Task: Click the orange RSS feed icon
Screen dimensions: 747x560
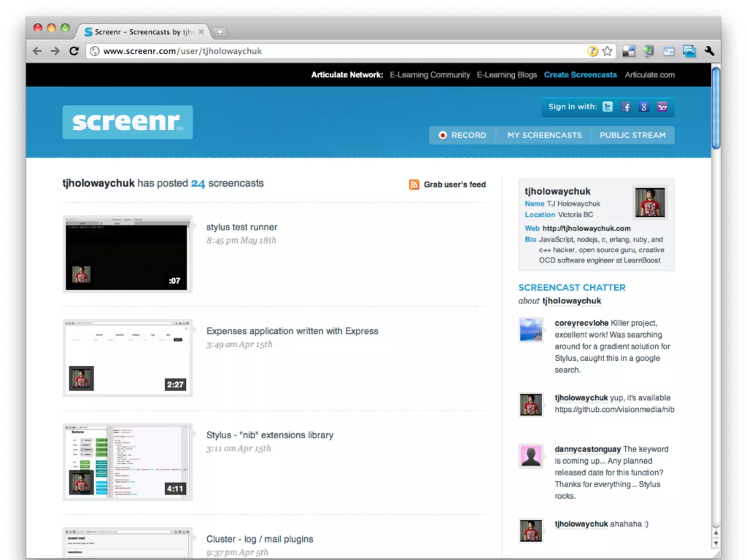Action: click(x=414, y=184)
